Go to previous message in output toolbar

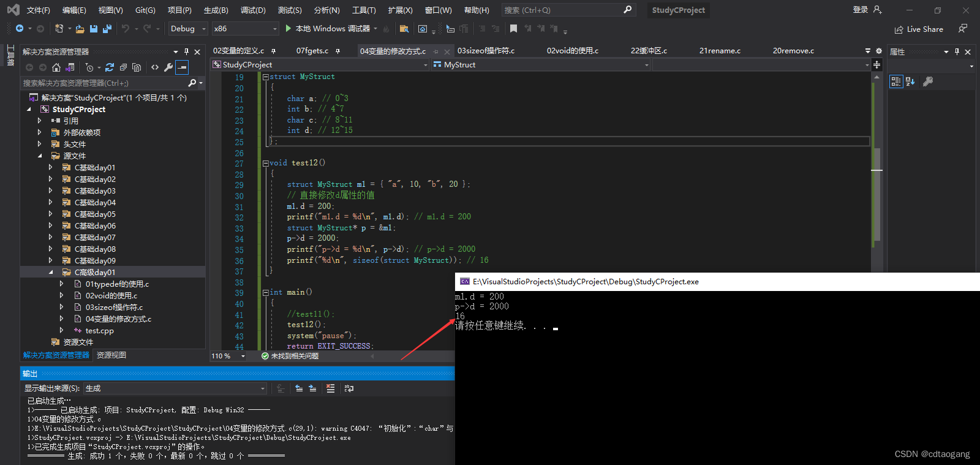[299, 388]
